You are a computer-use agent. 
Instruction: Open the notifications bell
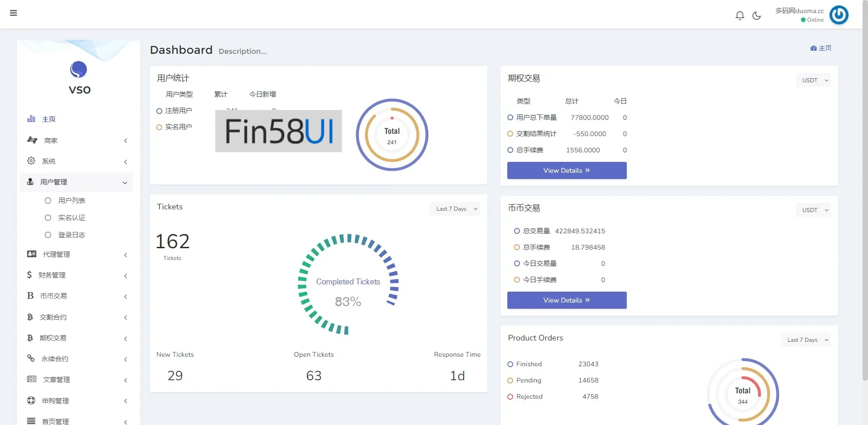point(739,16)
